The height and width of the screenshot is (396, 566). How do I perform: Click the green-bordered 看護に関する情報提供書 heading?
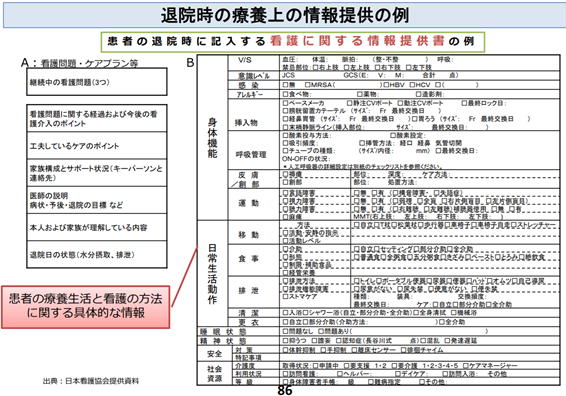[293, 42]
